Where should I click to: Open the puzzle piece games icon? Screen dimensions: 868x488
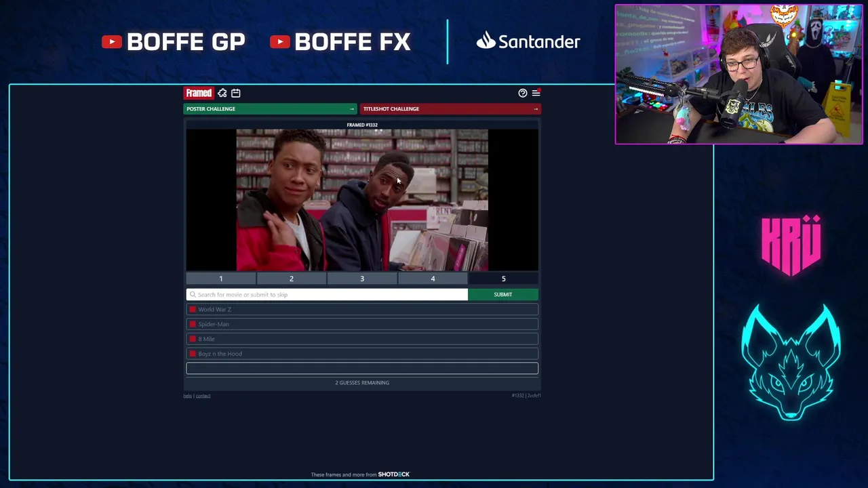[x=222, y=93]
